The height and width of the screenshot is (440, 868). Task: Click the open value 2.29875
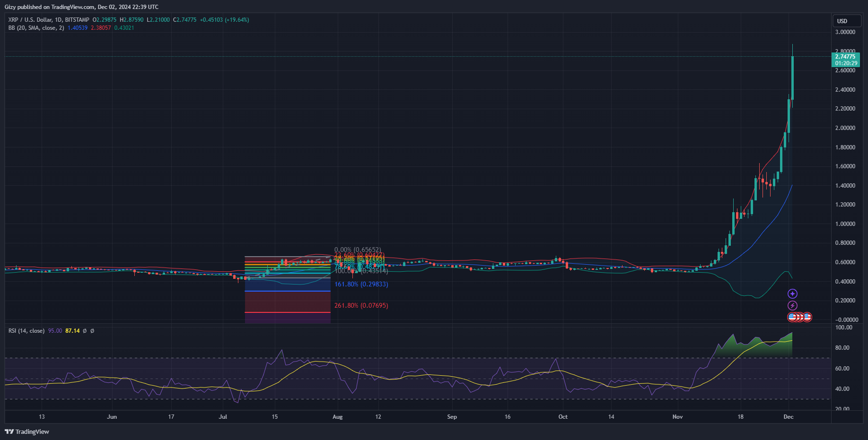pos(106,20)
